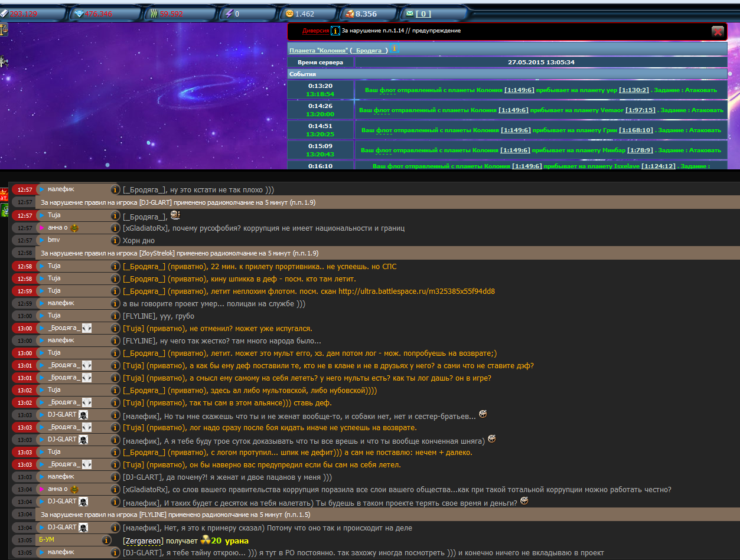Click info icon beside planet Колония title
The width and height of the screenshot is (740, 560).
coord(394,49)
